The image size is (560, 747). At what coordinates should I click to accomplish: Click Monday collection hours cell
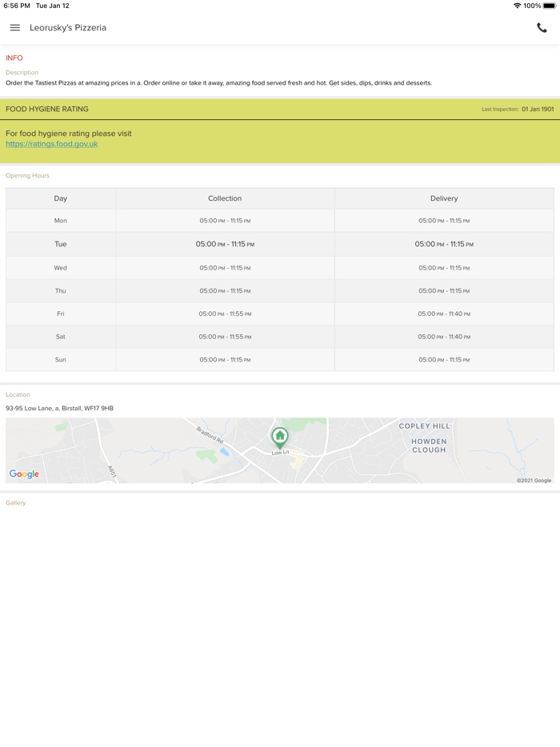point(225,221)
